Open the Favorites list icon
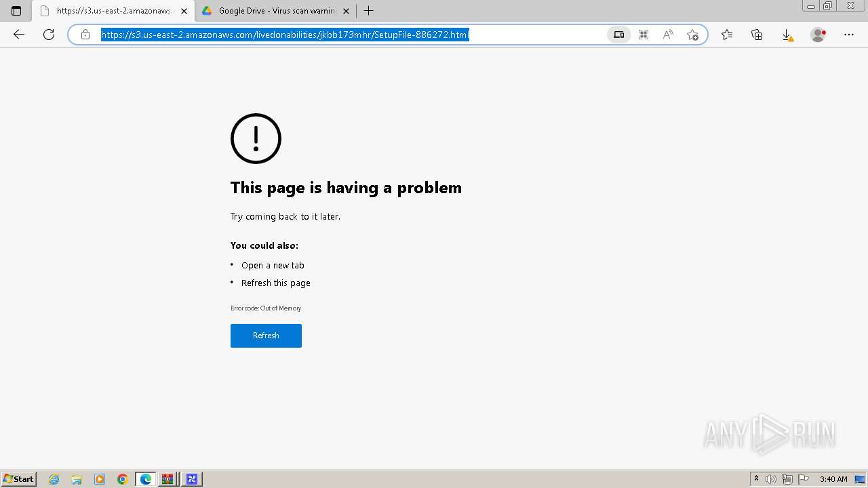Viewport: 868px width, 488px height. [x=727, y=35]
